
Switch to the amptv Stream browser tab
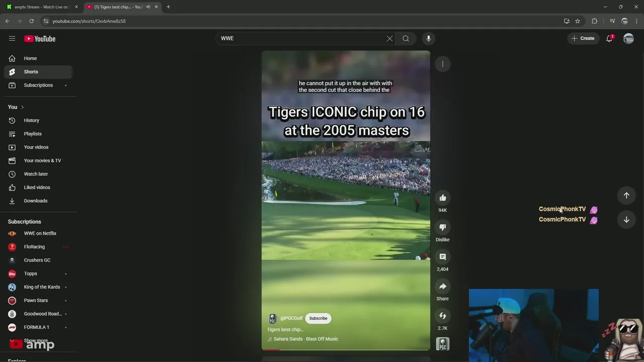click(x=41, y=7)
